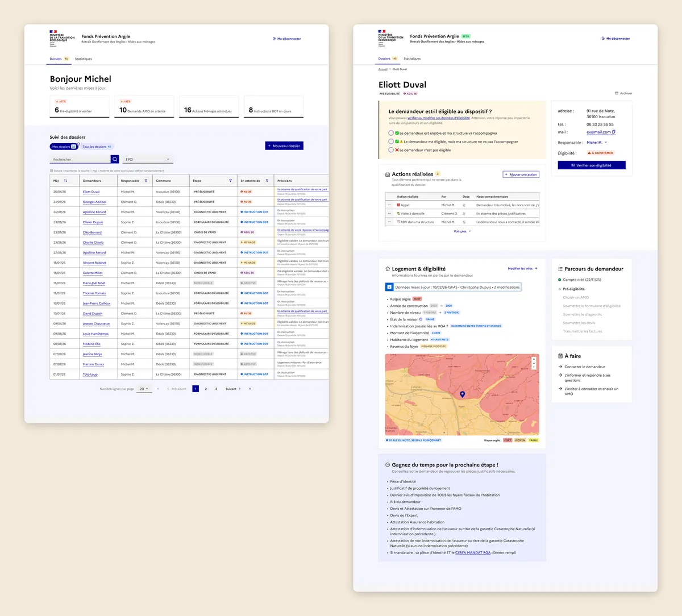Click the 'Nouveau dossier' button
682x616 pixels.
tap(284, 146)
